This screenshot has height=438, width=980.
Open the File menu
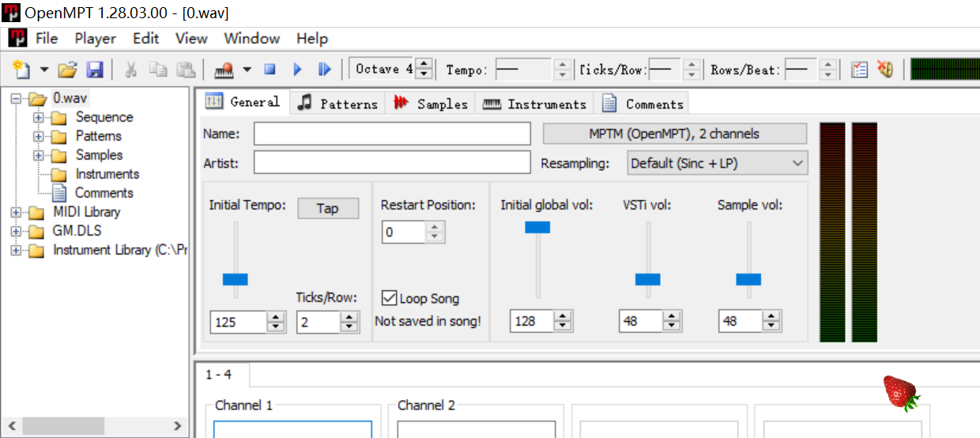point(47,38)
